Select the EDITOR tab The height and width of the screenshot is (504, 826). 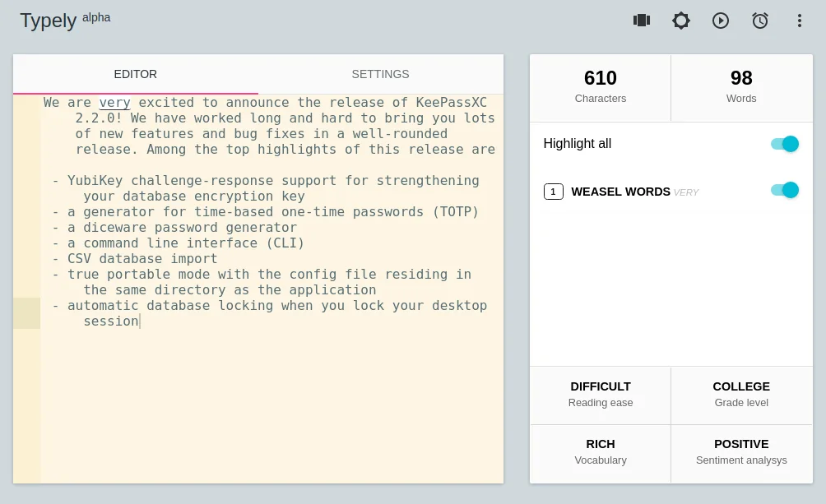(135, 74)
